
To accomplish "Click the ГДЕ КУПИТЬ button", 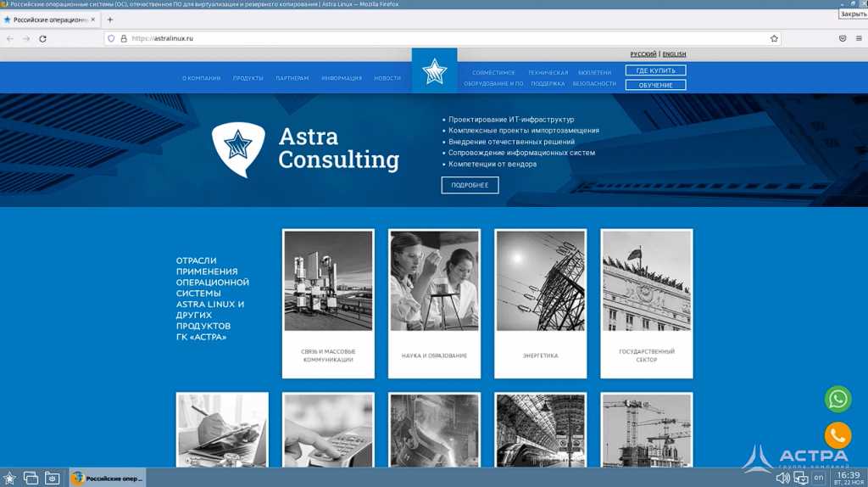I will pos(655,70).
